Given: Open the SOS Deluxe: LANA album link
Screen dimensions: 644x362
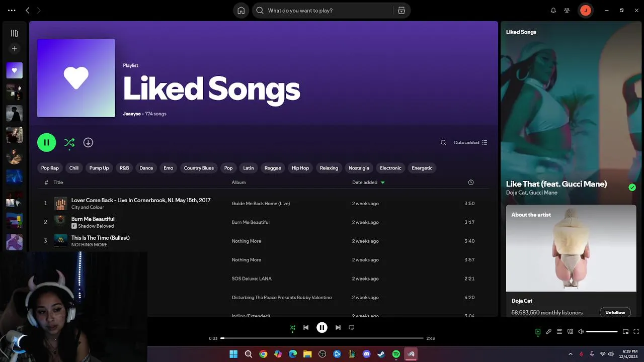Looking at the screenshot, I should click(x=252, y=279).
